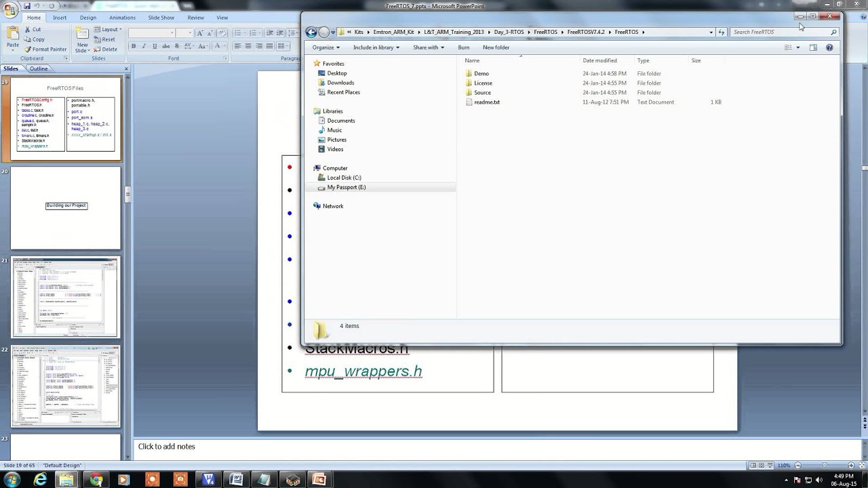This screenshot has height=488, width=868.
Task: Copy selection with the Copy button
Action: click(x=34, y=39)
